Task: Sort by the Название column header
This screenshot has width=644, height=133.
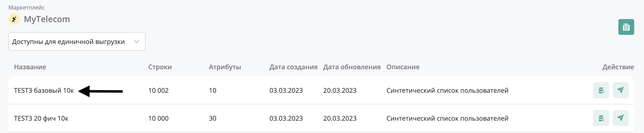Action: [30, 67]
